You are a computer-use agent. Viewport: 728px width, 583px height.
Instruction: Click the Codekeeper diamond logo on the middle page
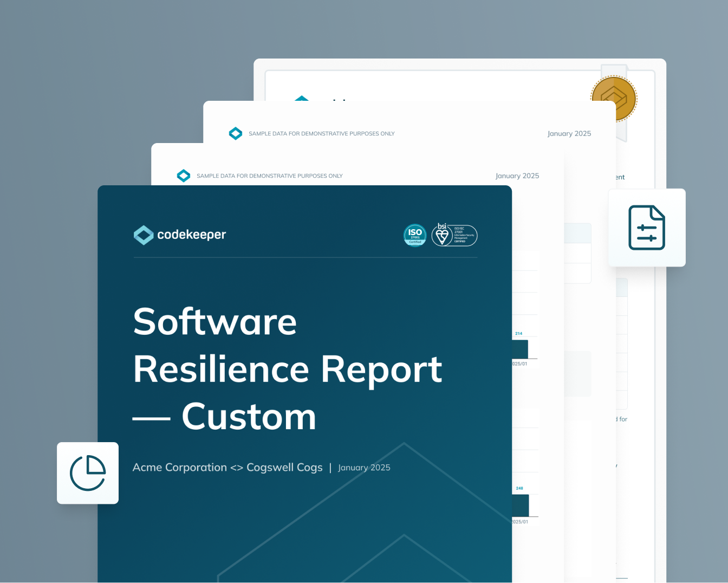pyautogui.click(x=236, y=133)
